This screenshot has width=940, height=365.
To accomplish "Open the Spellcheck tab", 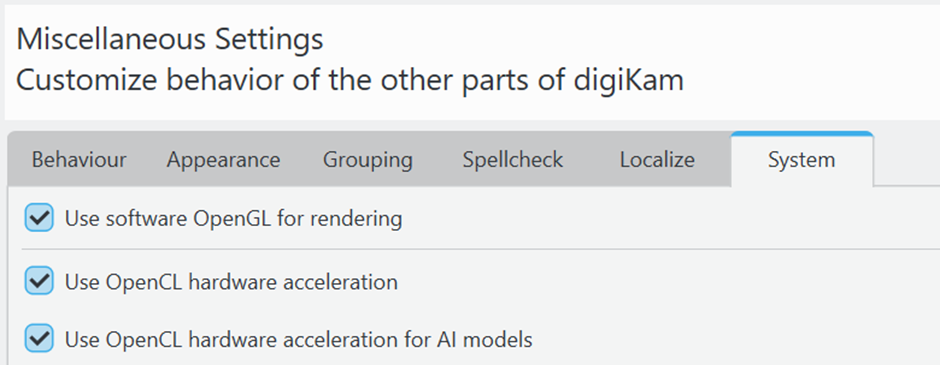I will [x=513, y=160].
